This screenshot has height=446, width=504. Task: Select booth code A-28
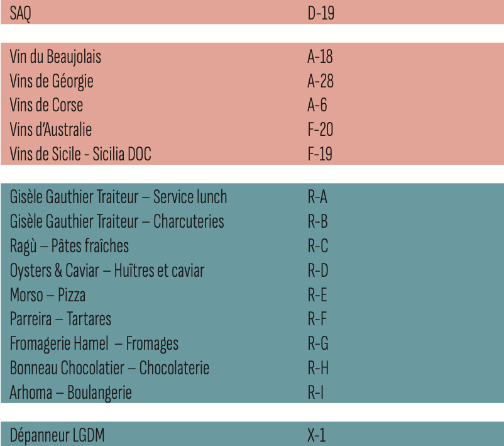pyautogui.click(x=320, y=81)
